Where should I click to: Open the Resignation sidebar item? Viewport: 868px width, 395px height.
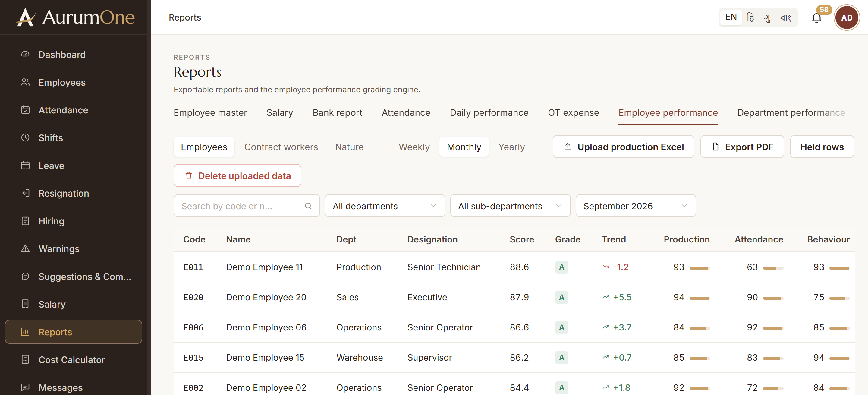(x=74, y=193)
